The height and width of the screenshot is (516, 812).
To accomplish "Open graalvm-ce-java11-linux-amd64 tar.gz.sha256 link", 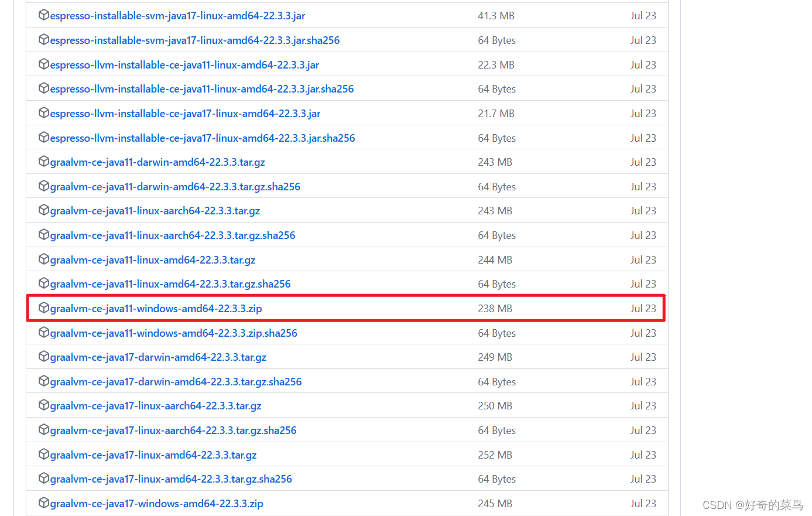I will tap(170, 284).
